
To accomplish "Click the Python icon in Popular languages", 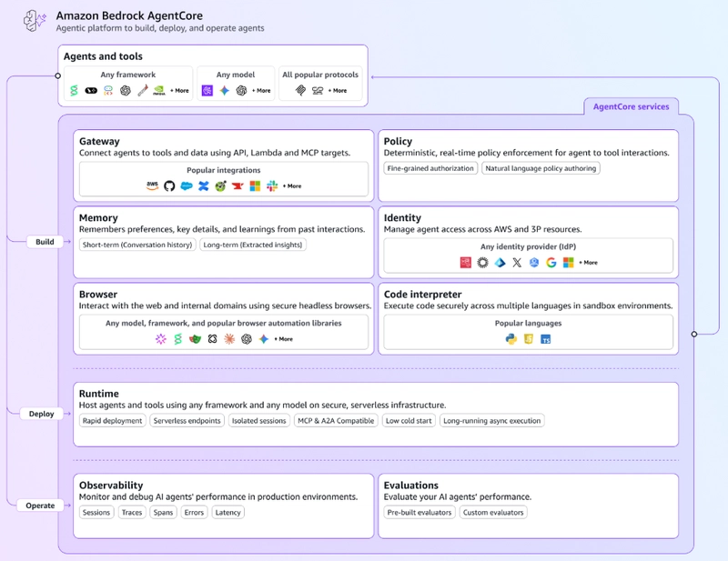I will tap(511, 339).
